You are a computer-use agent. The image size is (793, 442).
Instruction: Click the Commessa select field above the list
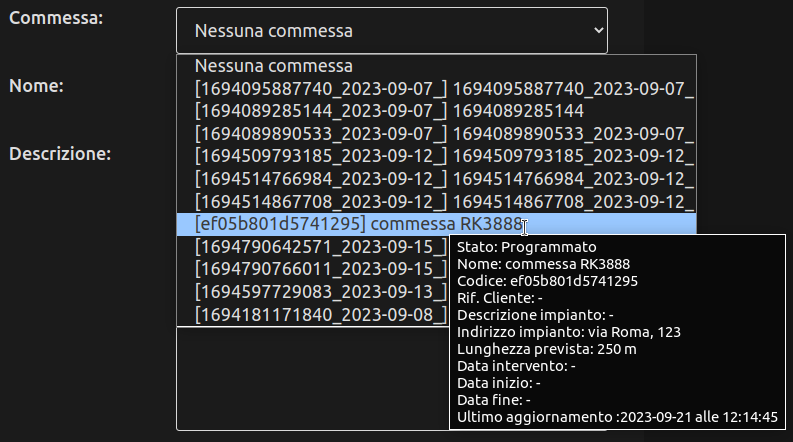click(391, 31)
